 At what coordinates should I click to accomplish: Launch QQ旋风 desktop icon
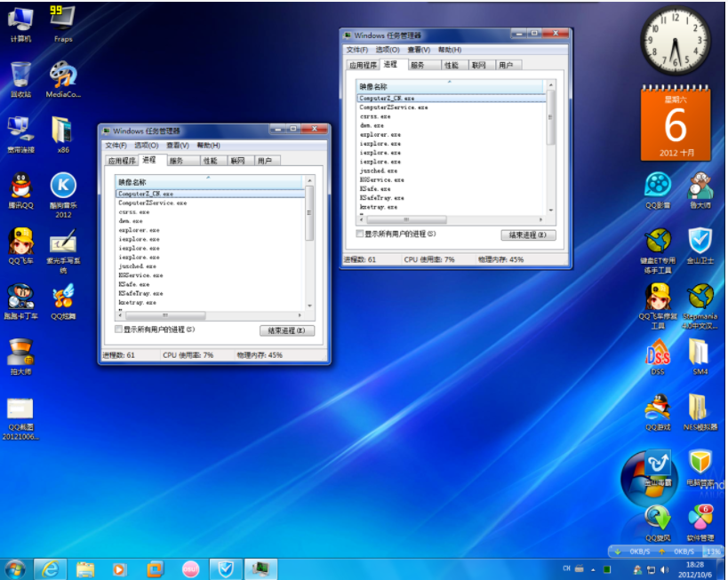658,523
